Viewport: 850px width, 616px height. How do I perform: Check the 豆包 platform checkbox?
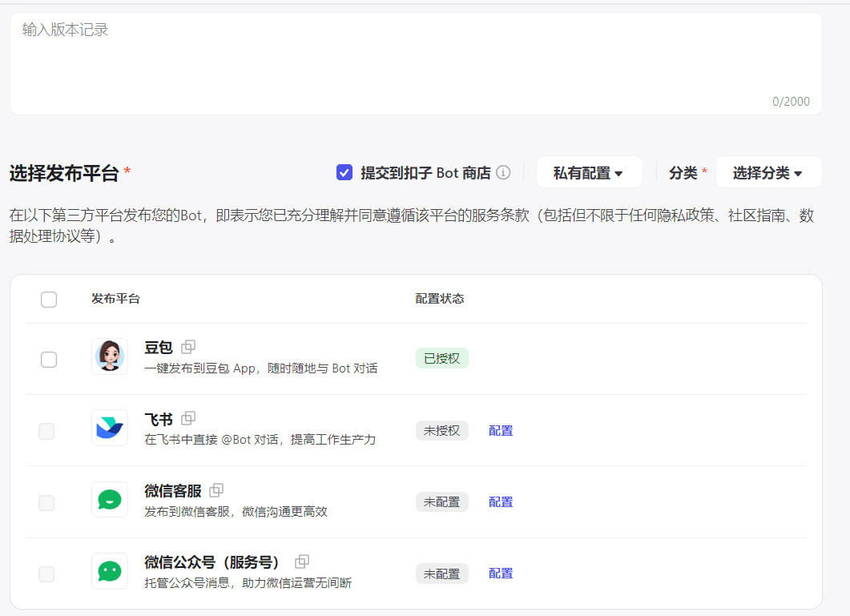pyautogui.click(x=49, y=360)
